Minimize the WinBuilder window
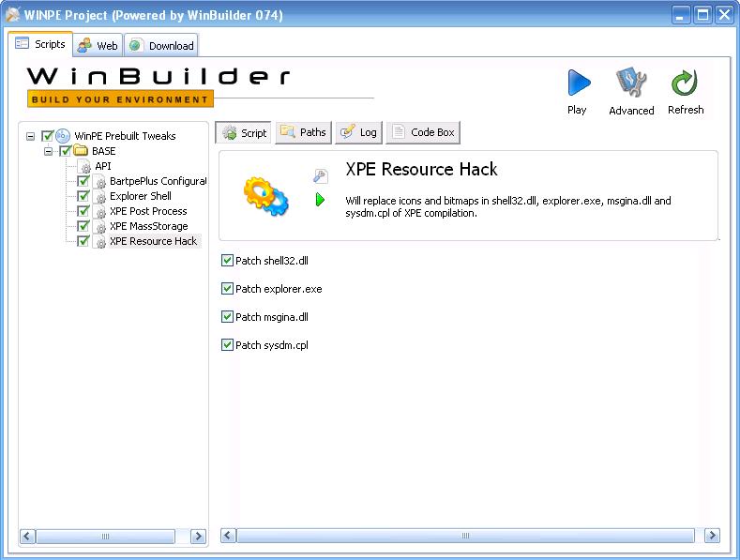 (680, 15)
